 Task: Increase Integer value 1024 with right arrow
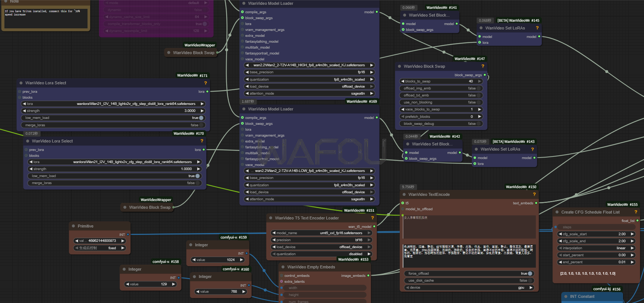(241, 260)
